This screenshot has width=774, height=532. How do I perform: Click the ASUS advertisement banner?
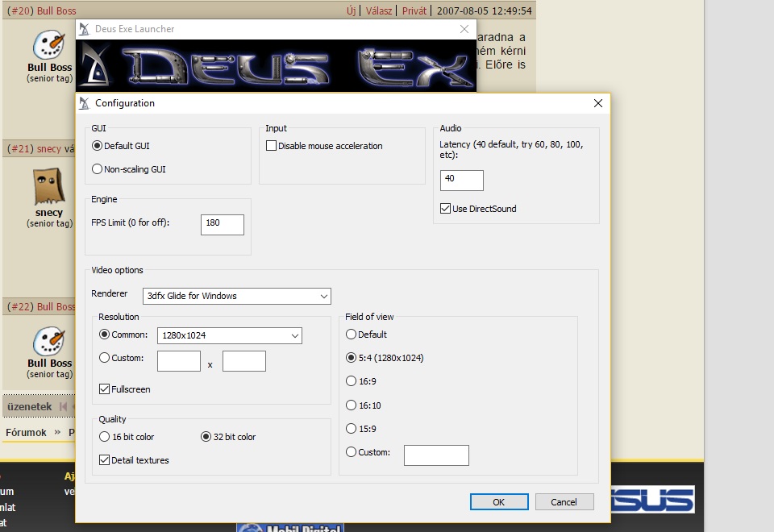tap(652, 500)
